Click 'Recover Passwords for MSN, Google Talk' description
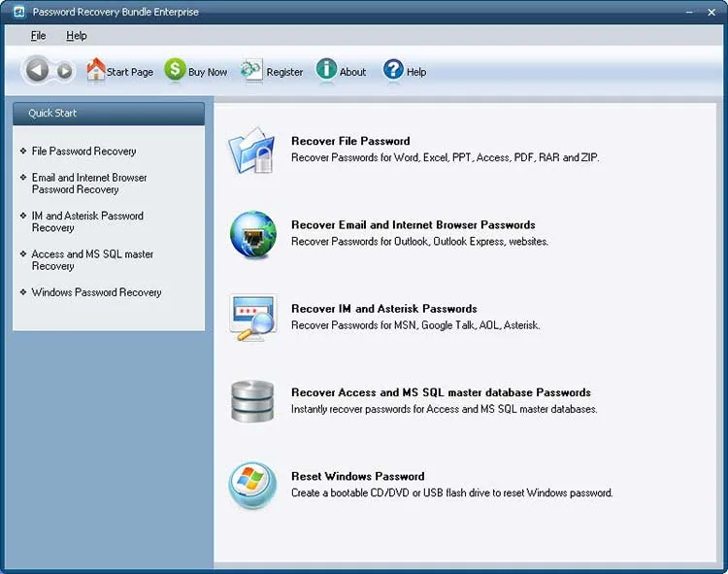Image resolution: width=728 pixels, height=574 pixels. [415, 325]
